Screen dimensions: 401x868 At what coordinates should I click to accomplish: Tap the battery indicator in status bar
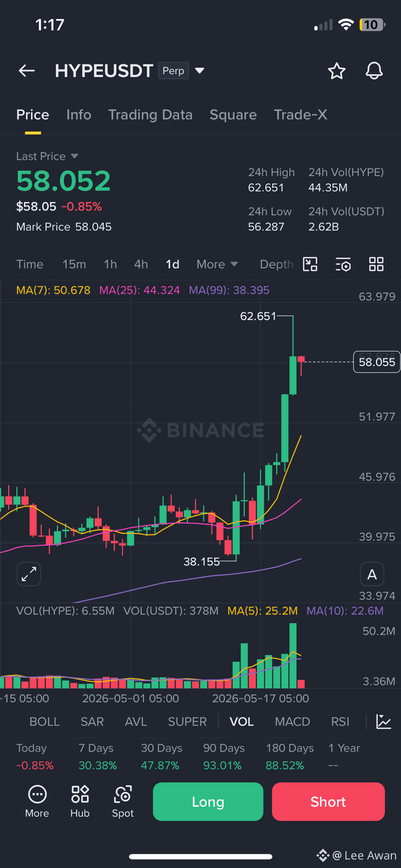[x=372, y=25]
